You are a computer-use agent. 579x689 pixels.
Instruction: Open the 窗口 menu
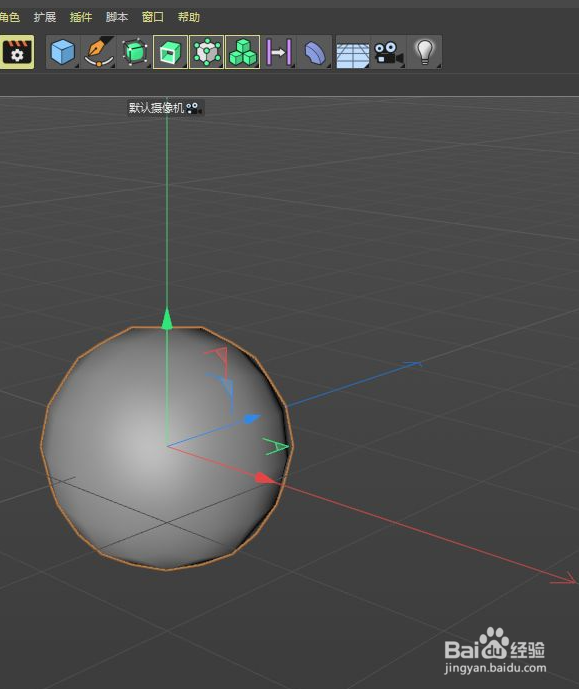[153, 17]
